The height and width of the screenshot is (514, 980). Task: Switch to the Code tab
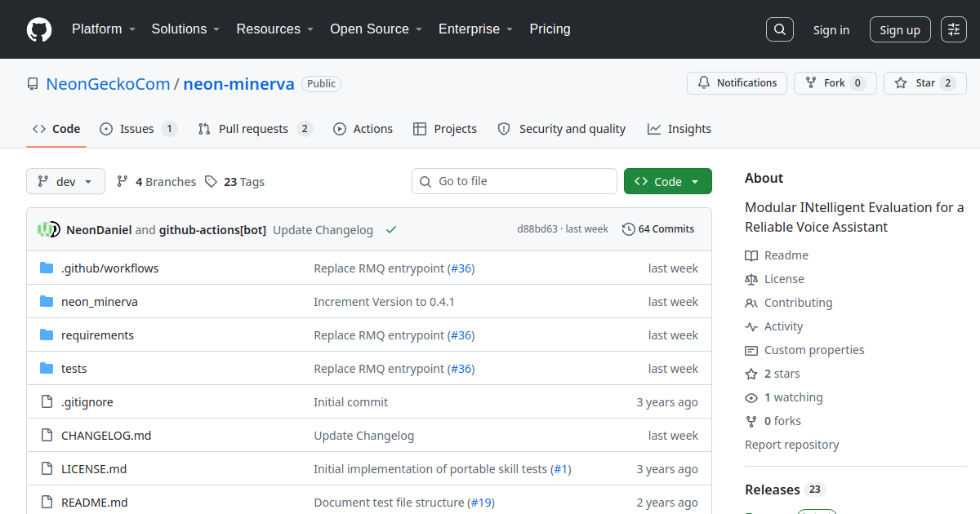point(56,129)
